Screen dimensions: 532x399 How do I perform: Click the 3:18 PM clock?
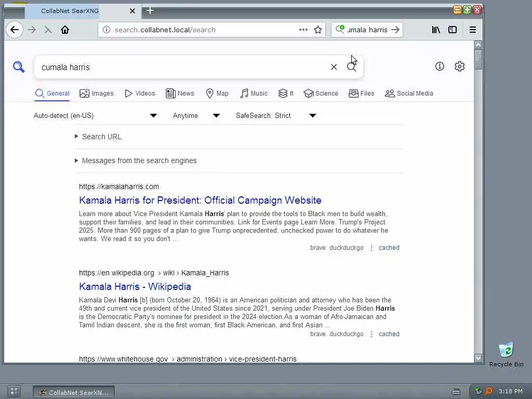pyautogui.click(x=510, y=391)
